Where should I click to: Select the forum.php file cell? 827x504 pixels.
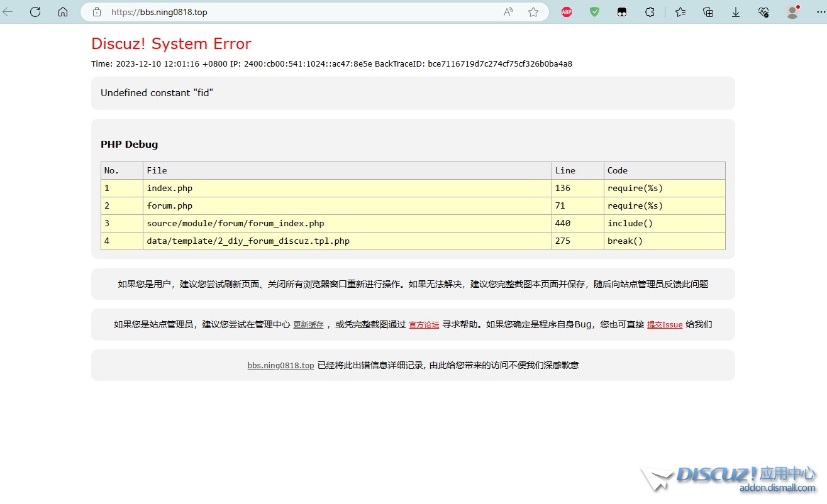click(x=347, y=205)
